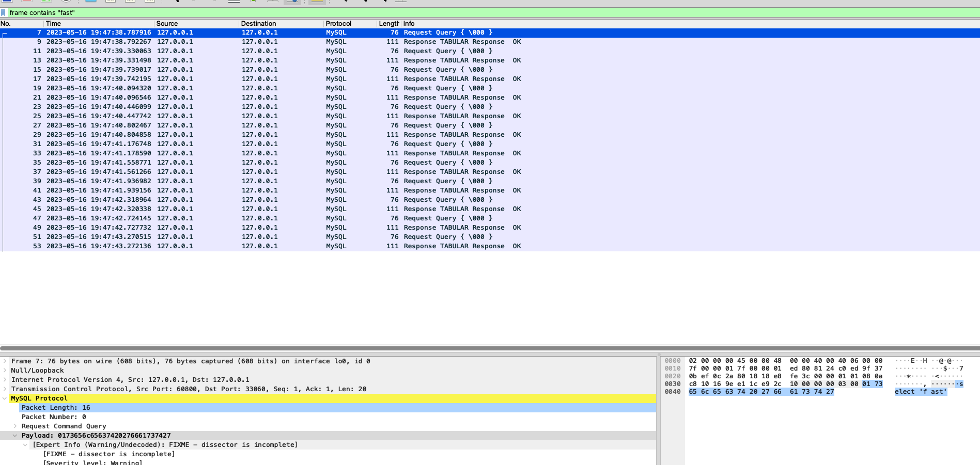Click hex offset 0000 in bytes pane
Image resolution: width=980 pixels, height=465 pixels.
(x=673, y=361)
